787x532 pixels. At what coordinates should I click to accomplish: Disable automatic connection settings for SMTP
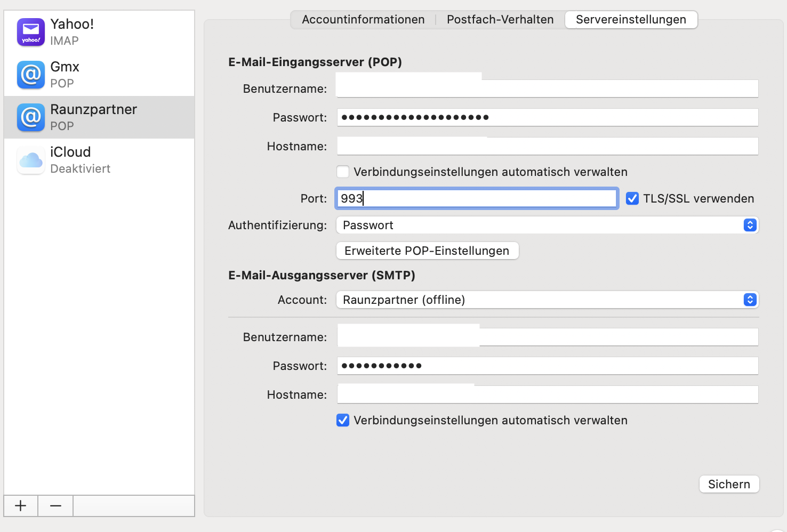point(343,420)
